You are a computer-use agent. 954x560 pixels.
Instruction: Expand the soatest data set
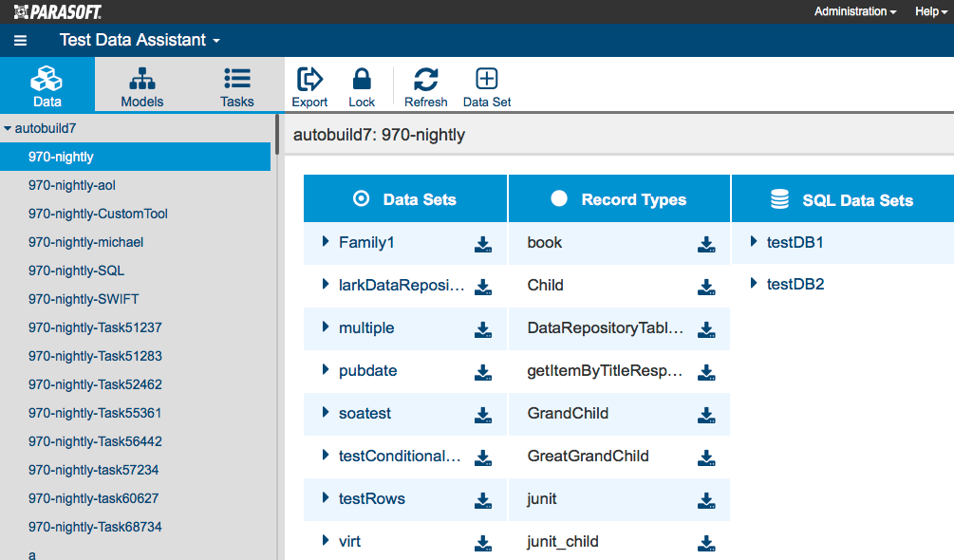pyautogui.click(x=326, y=412)
